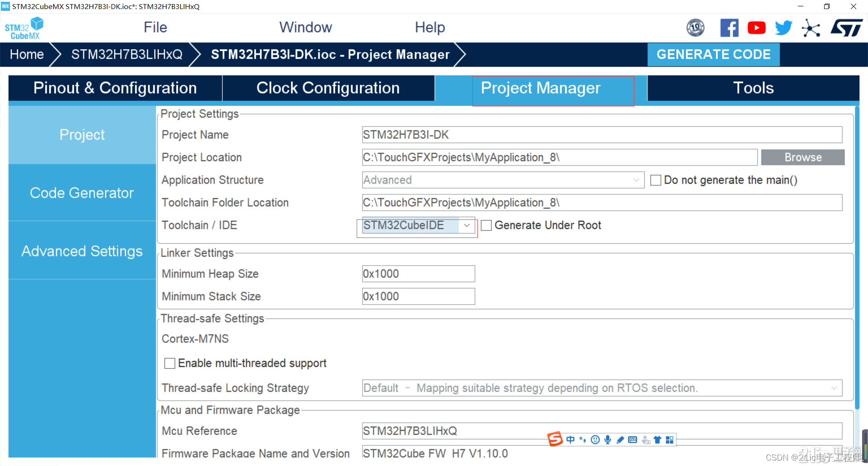
Task: Open the ST Twitter icon
Action: [783, 28]
